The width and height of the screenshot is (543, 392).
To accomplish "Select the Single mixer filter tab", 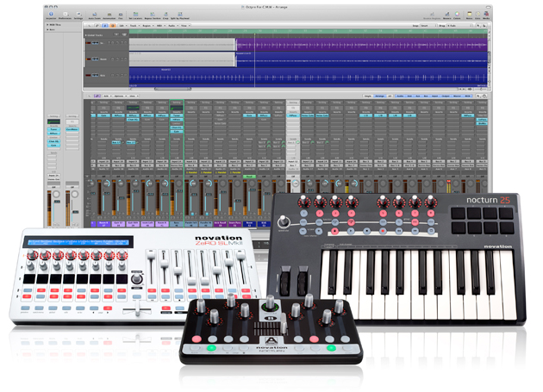I will click(x=368, y=96).
